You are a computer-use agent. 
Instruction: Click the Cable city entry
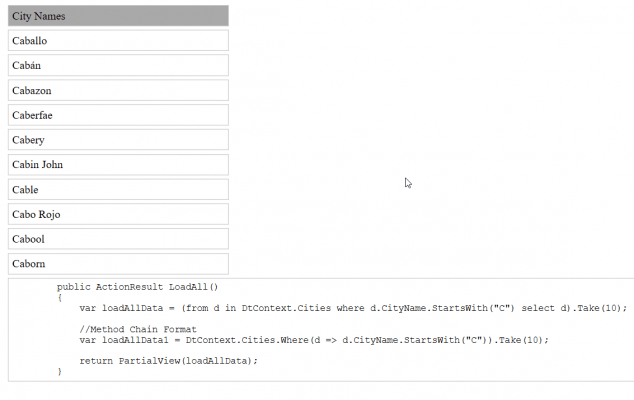click(118, 189)
